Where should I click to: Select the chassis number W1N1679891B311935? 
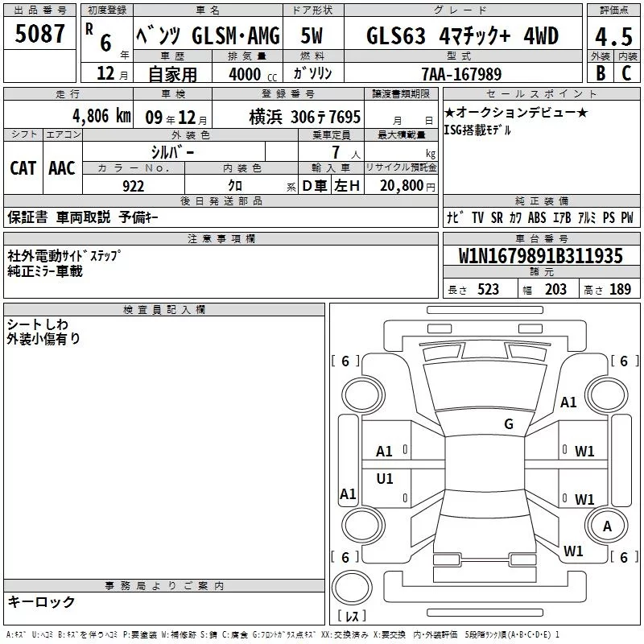541,255
